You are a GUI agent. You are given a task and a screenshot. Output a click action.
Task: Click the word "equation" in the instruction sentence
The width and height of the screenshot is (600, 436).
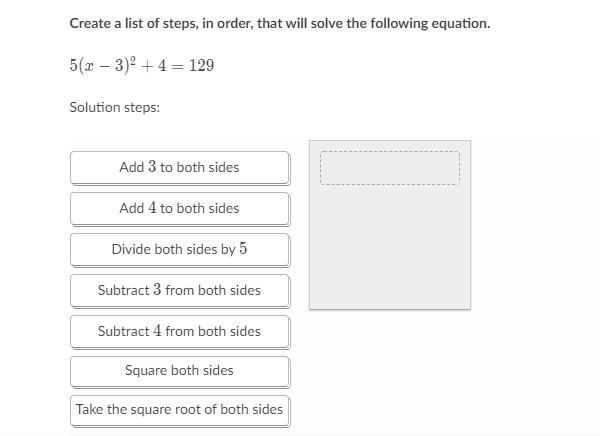click(x=459, y=24)
